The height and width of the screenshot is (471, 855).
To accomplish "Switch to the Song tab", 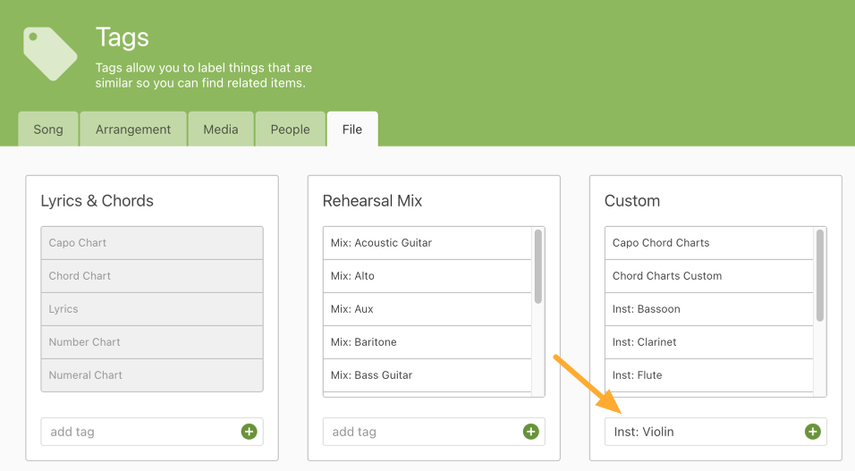I will pos(48,129).
